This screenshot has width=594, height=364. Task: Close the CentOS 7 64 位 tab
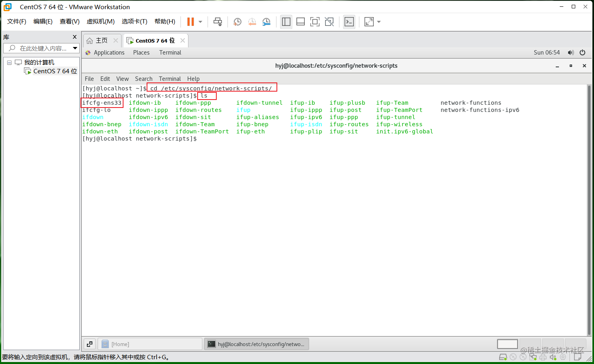[x=182, y=41]
